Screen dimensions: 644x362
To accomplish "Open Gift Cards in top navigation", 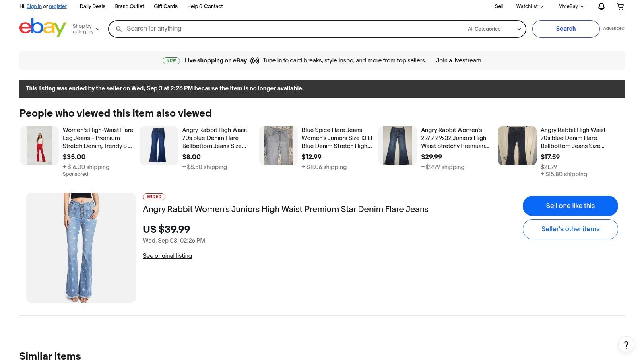I will point(165,6).
